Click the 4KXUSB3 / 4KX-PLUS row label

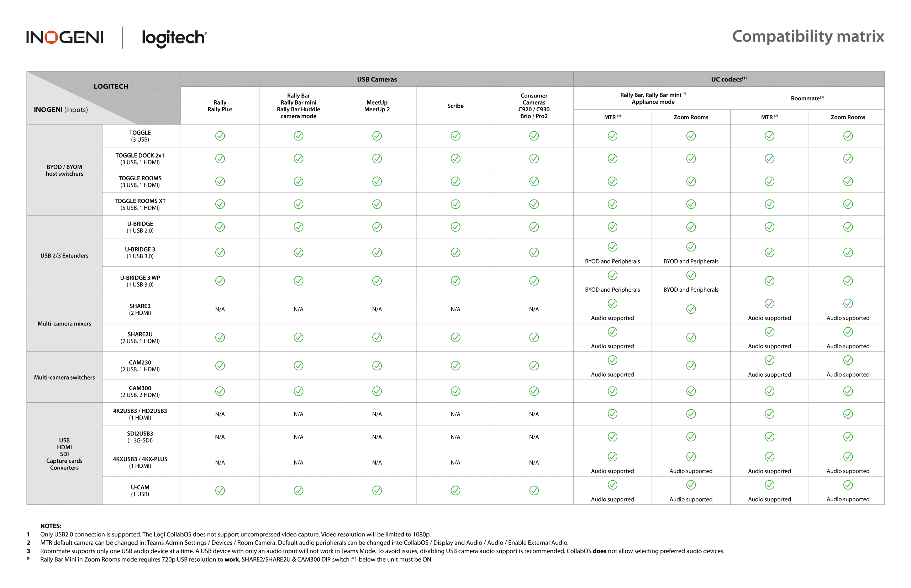coord(140,462)
